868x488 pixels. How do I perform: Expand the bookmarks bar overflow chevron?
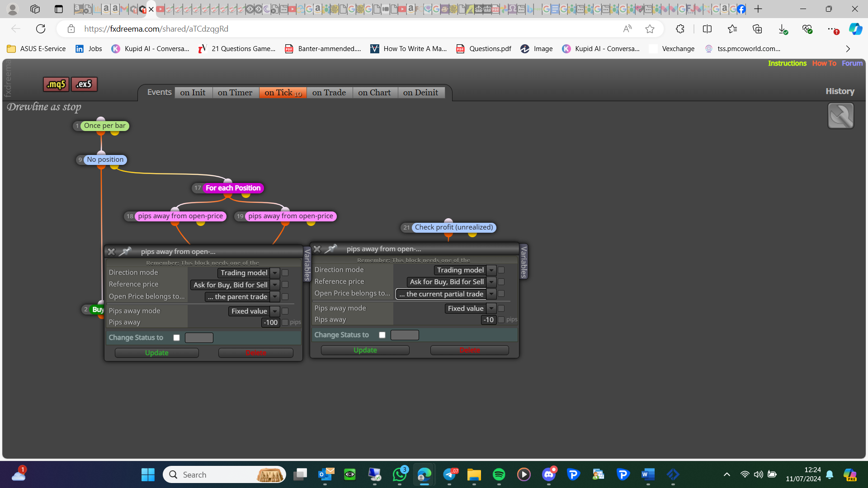[x=848, y=49]
